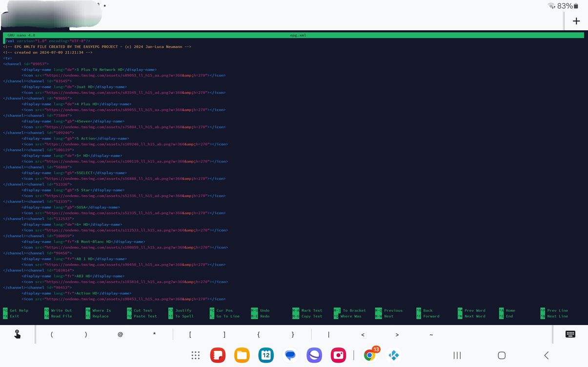This screenshot has width=588, height=367.
Task: Insert right curly brace key
Action: [293, 335]
